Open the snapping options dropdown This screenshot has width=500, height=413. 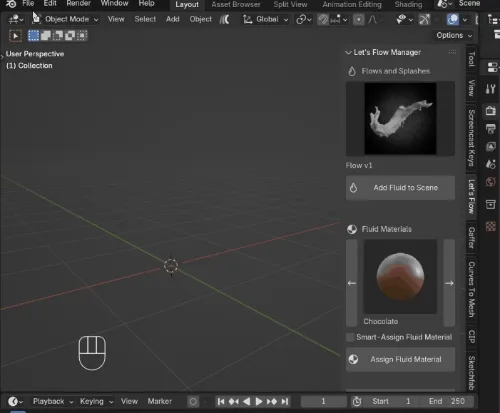pos(338,20)
